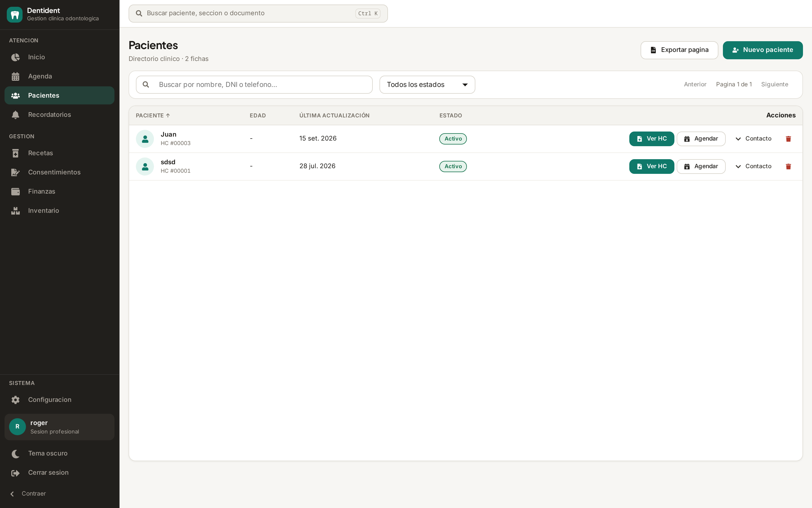The image size is (812, 508).
Task: Click the Configuracion gear icon
Action: coord(16,400)
